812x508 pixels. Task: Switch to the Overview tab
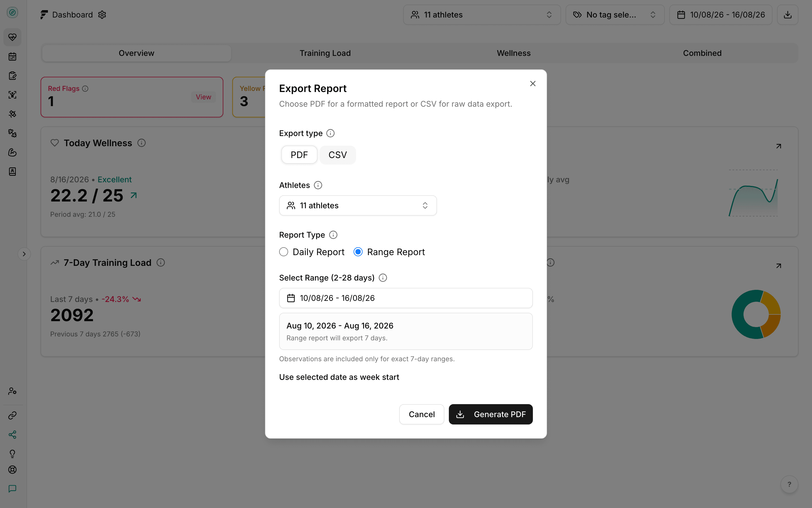click(136, 53)
